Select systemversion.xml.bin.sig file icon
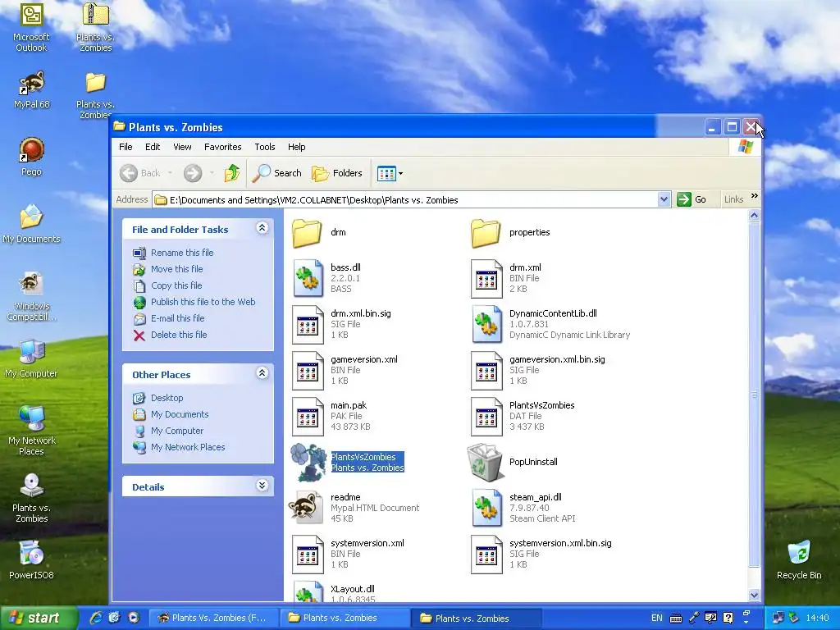This screenshot has width=840, height=630. pyautogui.click(x=486, y=554)
